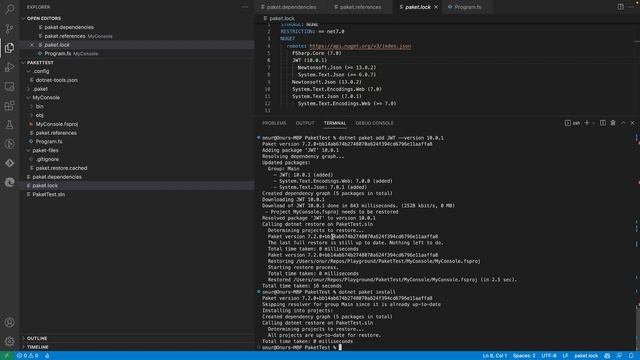Collapse the Open Editors section

tap(137, 18)
